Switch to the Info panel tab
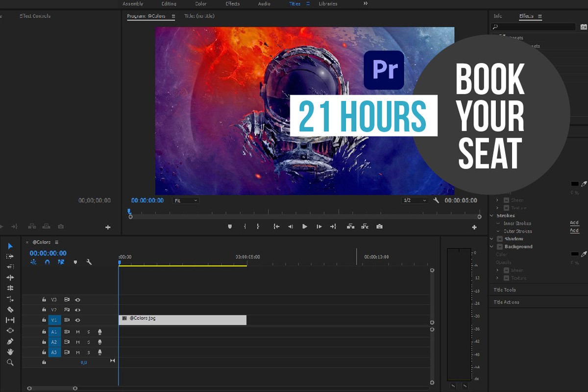The width and height of the screenshot is (588, 392). pos(498,16)
